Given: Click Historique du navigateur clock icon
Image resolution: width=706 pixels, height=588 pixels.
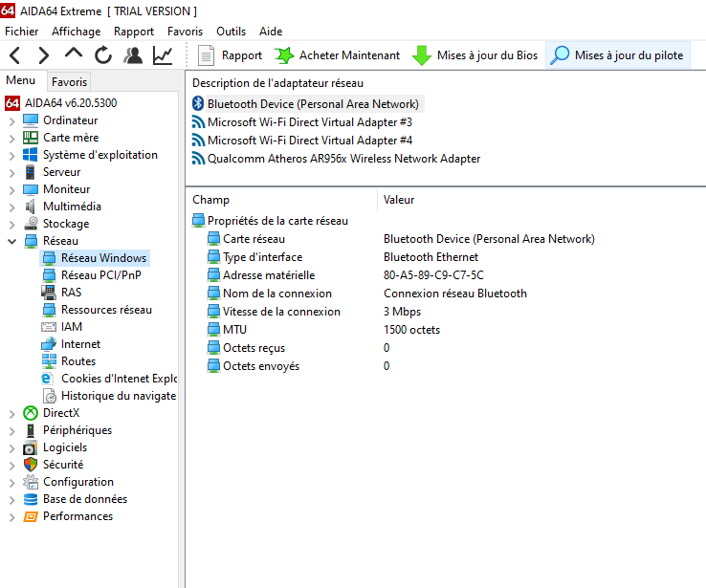Looking at the screenshot, I should (50, 396).
